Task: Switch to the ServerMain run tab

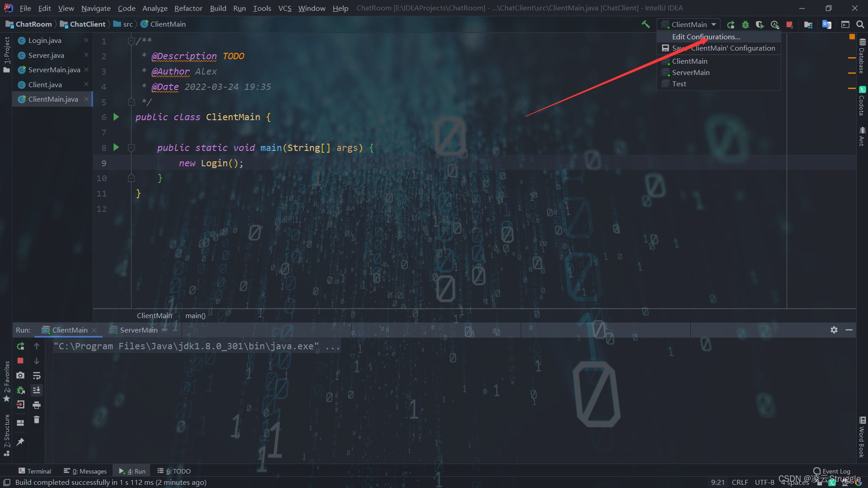Action: (x=138, y=330)
